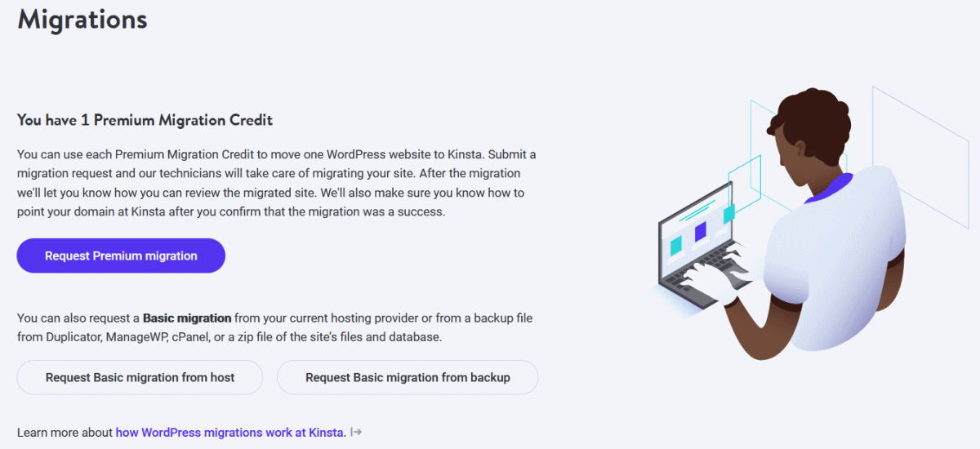Click the Learn more about text
980x449 pixels.
[x=65, y=432]
